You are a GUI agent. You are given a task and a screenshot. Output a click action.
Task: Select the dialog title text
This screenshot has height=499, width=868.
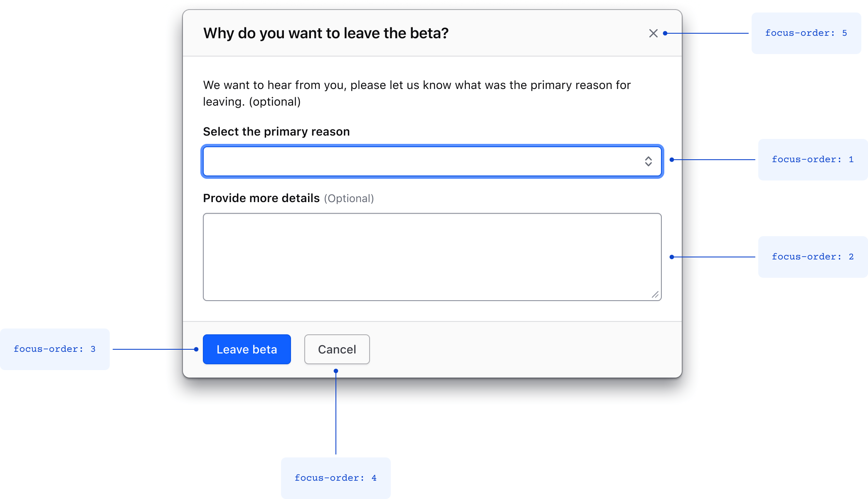pyautogui.click(x=326, y=33)
